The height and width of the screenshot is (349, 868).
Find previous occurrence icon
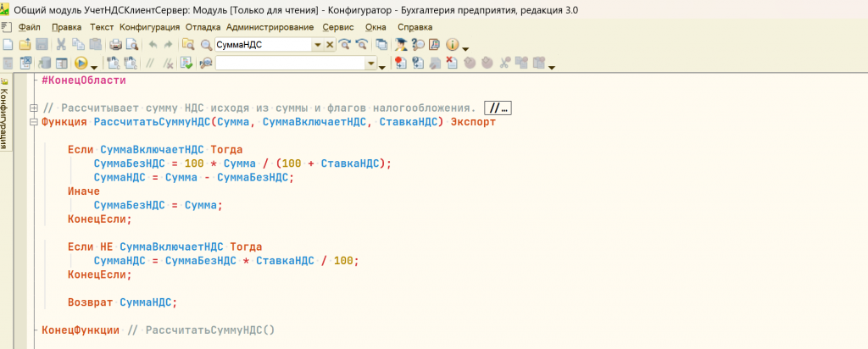click(x=362, y=45)
